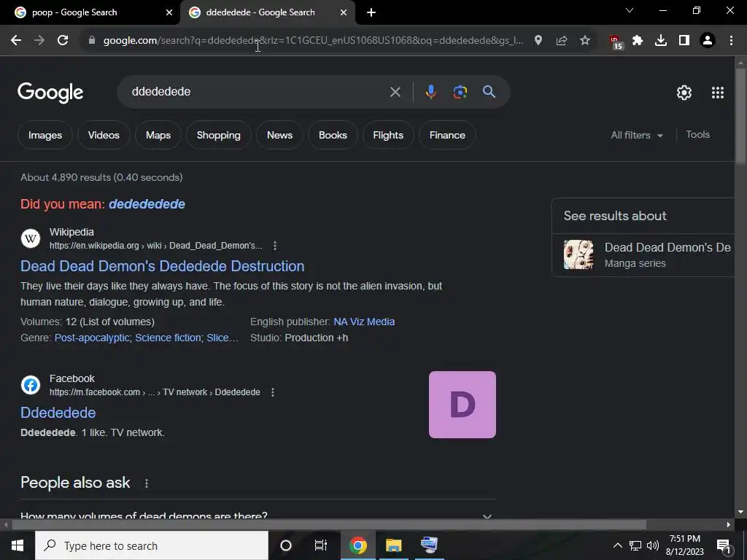Open uBlock extension icon showing 15
This screenshot has height=560, width=747.
click(x=616, y=42)
